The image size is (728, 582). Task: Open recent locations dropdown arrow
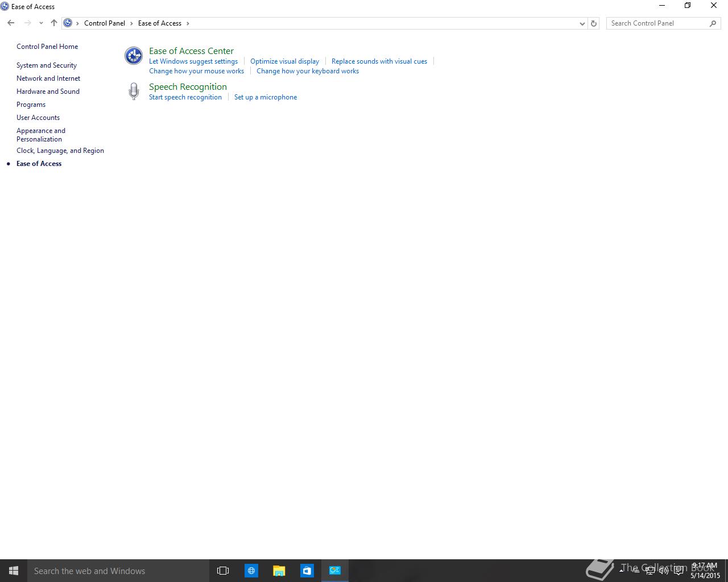click(41, 23)
